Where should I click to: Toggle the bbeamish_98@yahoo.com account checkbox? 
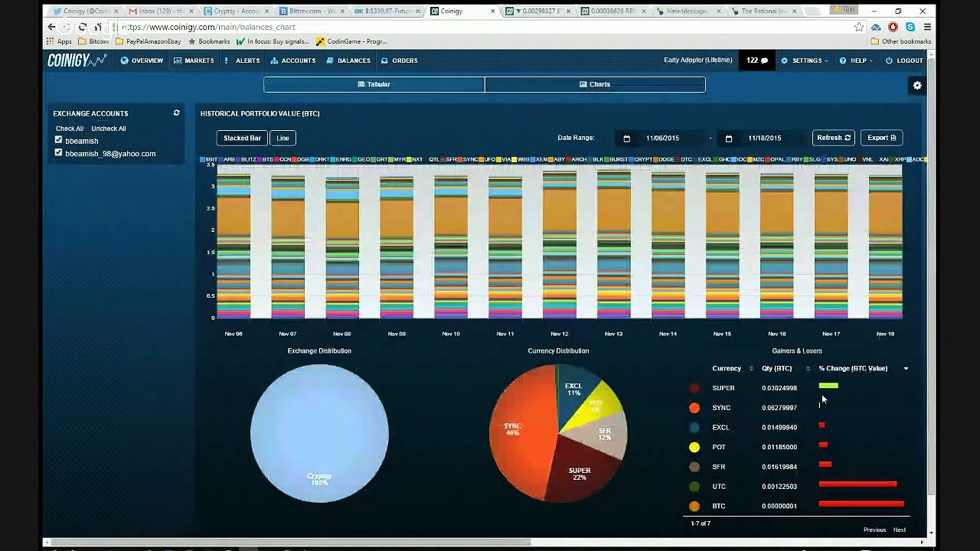(58, 153)
